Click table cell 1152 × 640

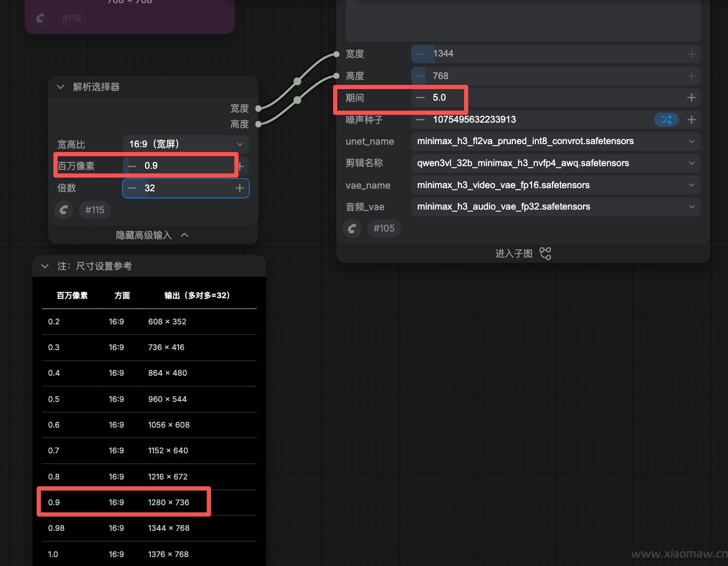[x=168, y=451]
